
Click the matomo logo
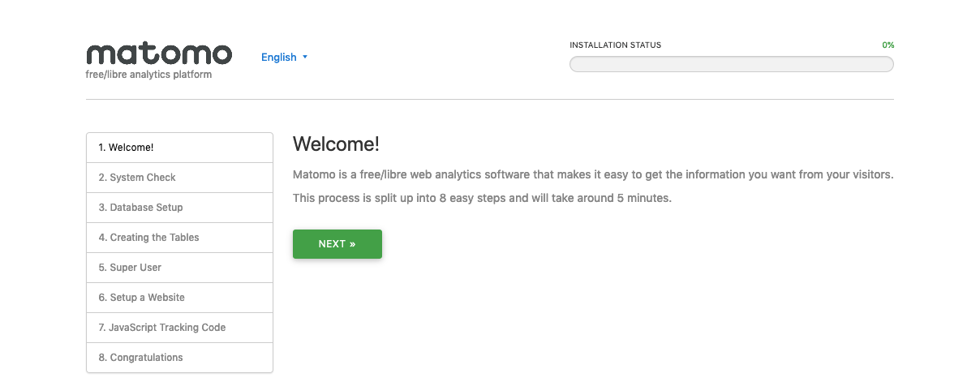(x=159, y=54)
